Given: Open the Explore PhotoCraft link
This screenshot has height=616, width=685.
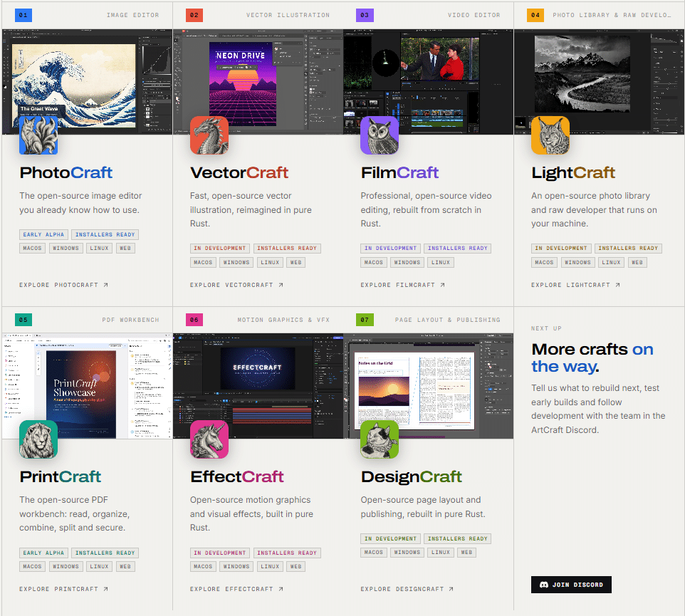Looking at the screenshot, I should [64, 285].
